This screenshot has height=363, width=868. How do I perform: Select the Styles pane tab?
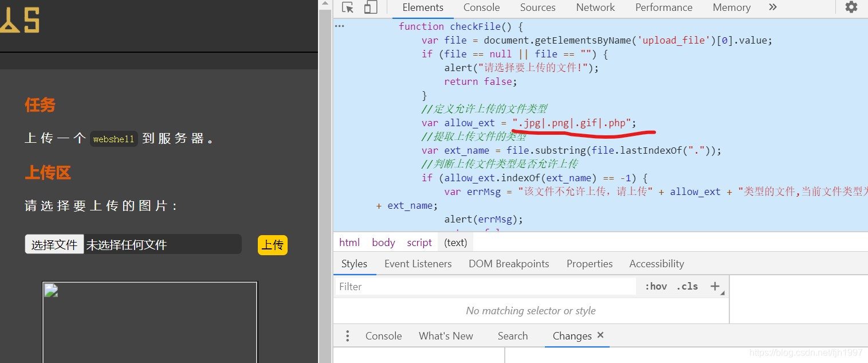[354, 264]
